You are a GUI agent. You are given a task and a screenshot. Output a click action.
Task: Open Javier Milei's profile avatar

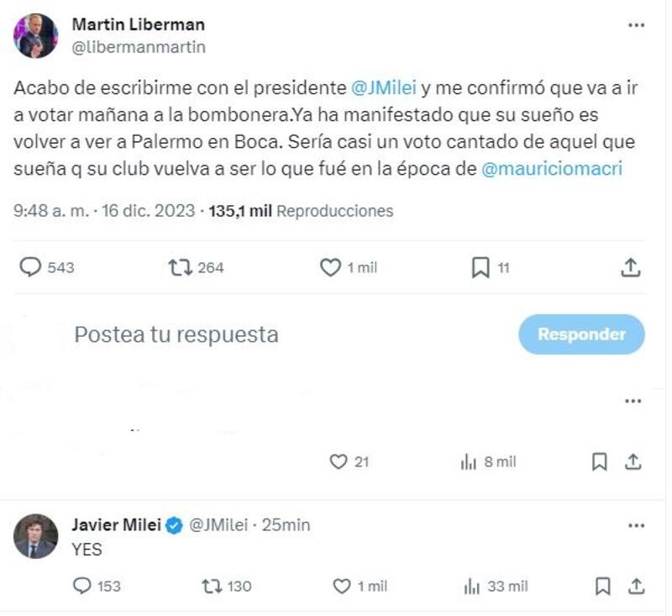35,536
